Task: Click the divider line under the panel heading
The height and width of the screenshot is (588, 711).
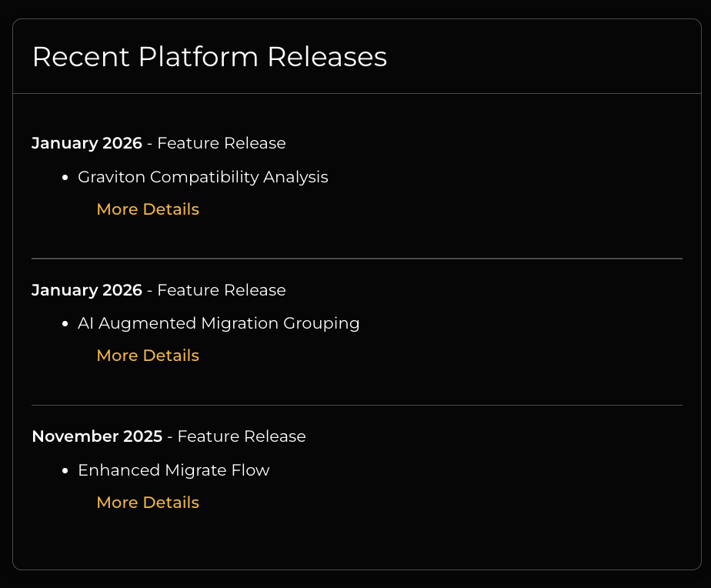Action: [357, 94]
